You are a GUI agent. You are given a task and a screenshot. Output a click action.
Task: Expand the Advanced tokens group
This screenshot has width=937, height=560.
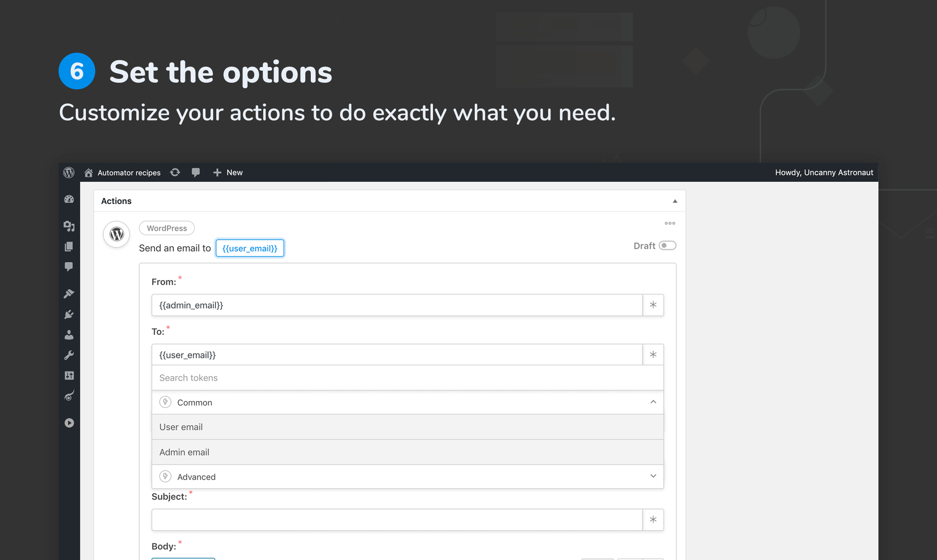click(653, 476)
